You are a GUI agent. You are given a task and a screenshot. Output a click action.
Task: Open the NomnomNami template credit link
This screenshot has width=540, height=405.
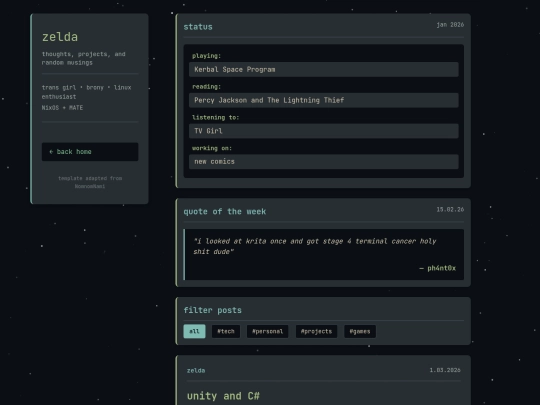click(90, 186)
